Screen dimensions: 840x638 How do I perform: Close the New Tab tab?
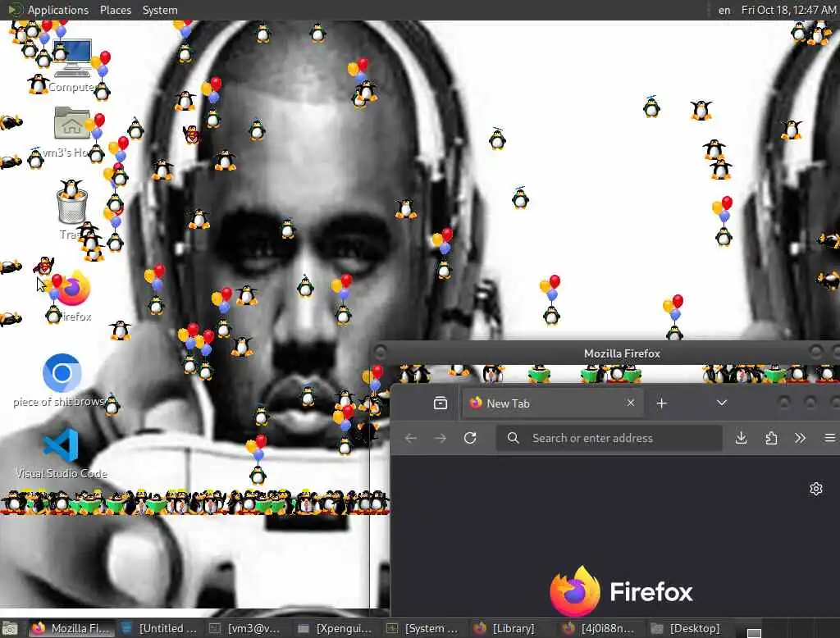631,403
